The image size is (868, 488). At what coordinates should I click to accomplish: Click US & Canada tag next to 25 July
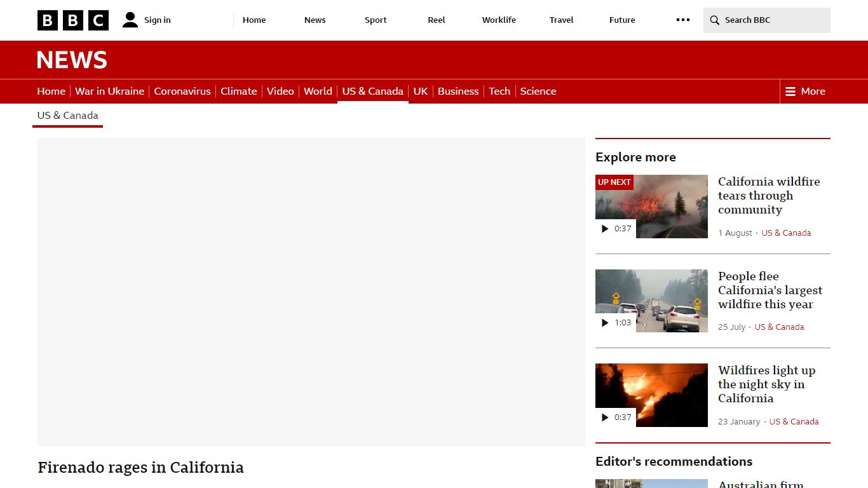(x=779, y=327)
